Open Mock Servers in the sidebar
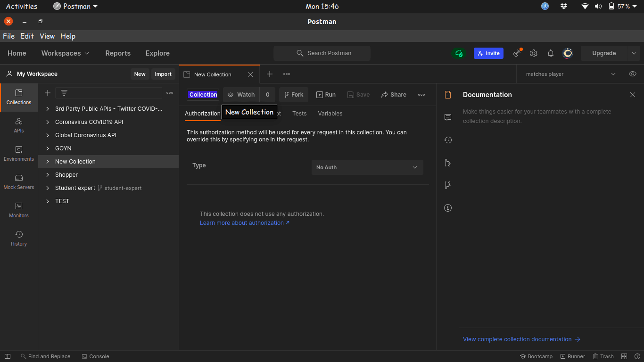 [19, 182]
